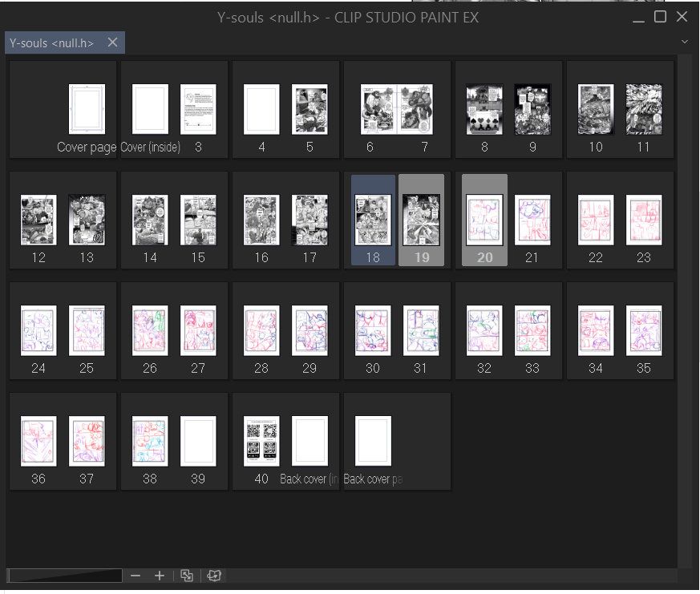Choose page 11 thumbnail

tap(644, 109)
